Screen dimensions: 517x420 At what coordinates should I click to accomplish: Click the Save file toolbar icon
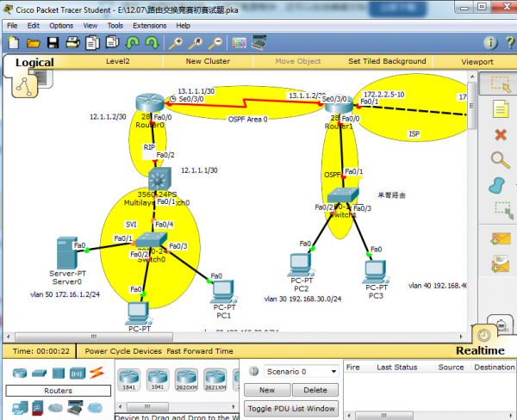pos(53,42)
